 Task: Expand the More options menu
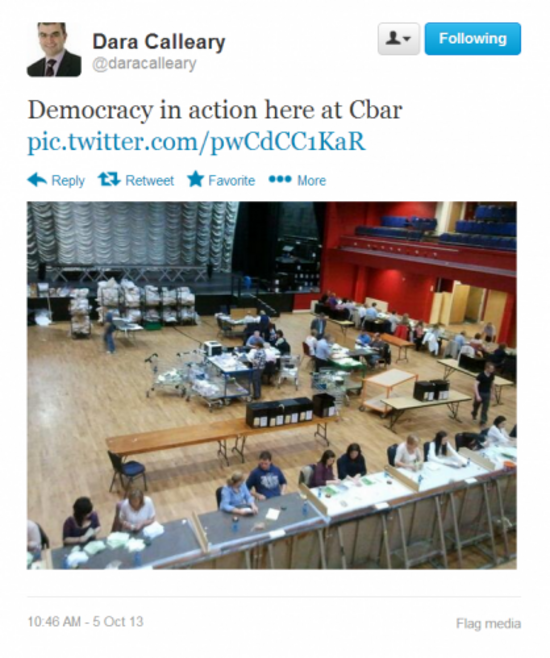312,180
